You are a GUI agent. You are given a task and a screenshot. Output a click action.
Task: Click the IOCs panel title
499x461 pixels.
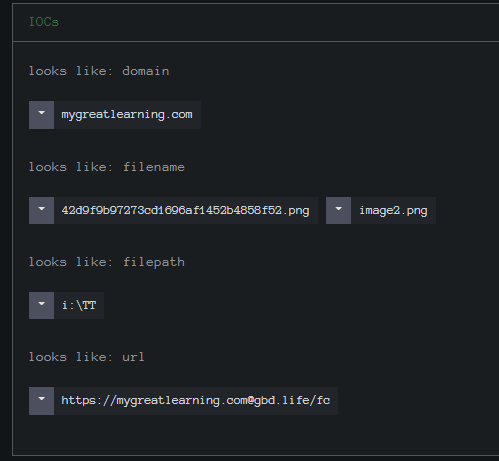[x=44, y=22]
